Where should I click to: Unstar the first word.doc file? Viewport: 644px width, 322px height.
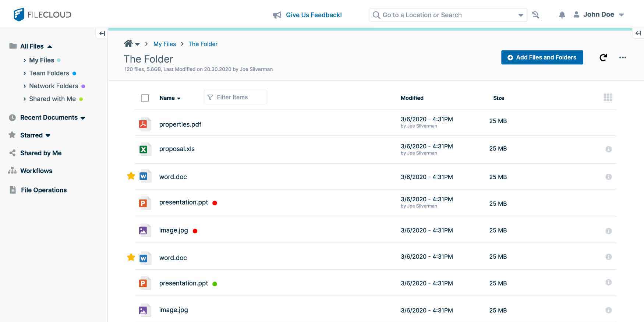coord(131,176)
